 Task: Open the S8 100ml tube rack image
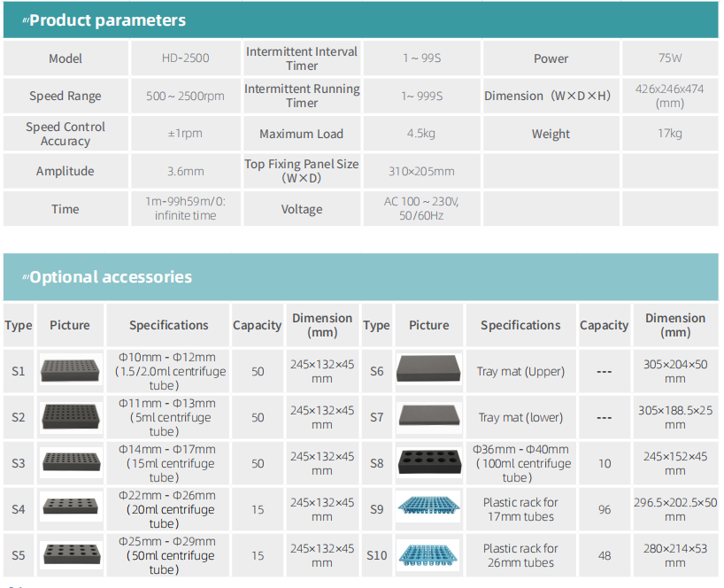coord(429,463)
